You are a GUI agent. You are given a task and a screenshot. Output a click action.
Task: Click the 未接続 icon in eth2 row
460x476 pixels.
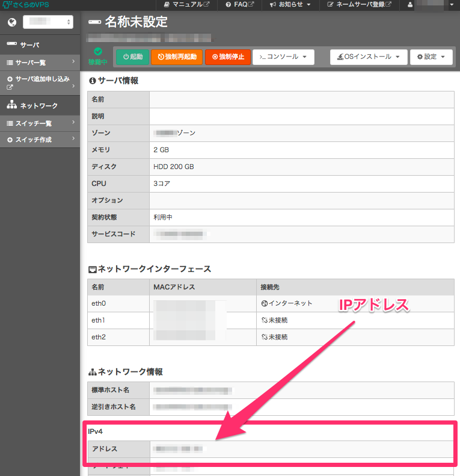(265, 337)
